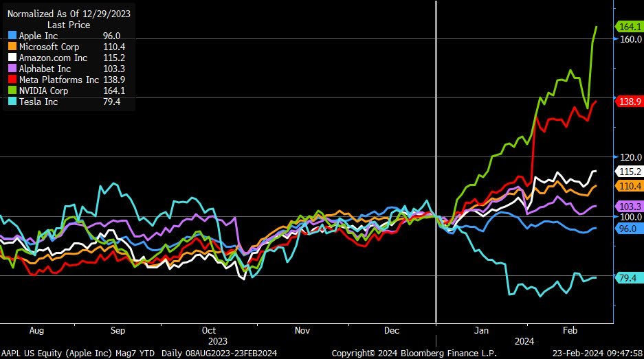Click the 160.0 y-axis label
This screenshot has width=644, height=359.
[x=630, y=39]
